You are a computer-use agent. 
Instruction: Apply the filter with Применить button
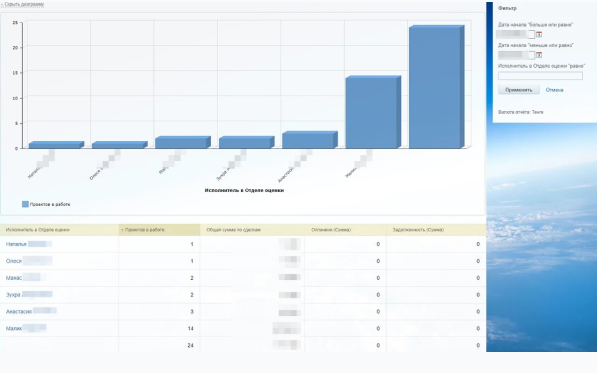519,90
